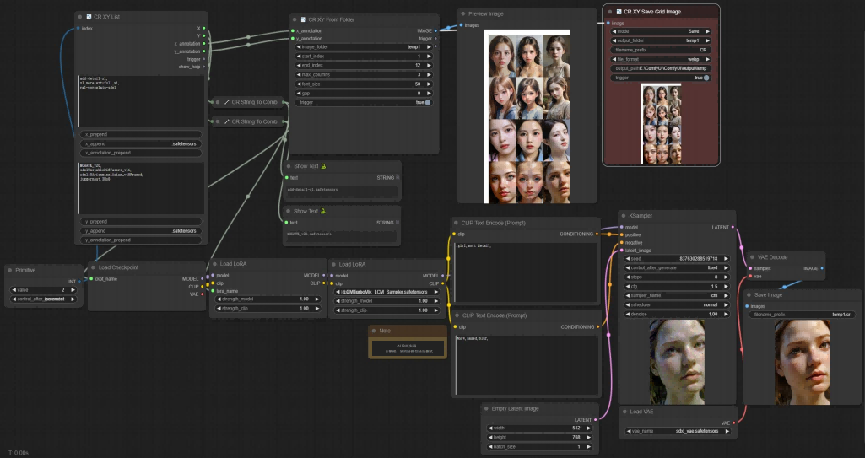This screenshot has height=458, width=865.
Task: Decrease height in Empty Latent Image
Action: (490, 437)
